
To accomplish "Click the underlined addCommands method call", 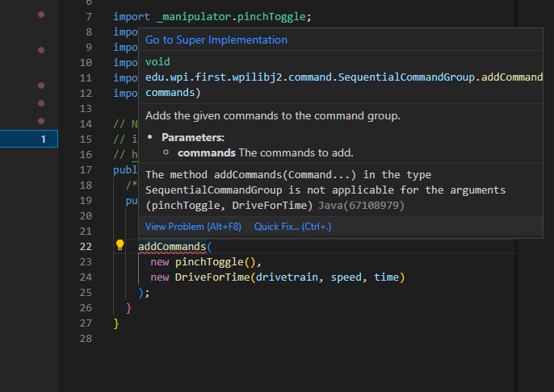I will [x=172, y=246].
